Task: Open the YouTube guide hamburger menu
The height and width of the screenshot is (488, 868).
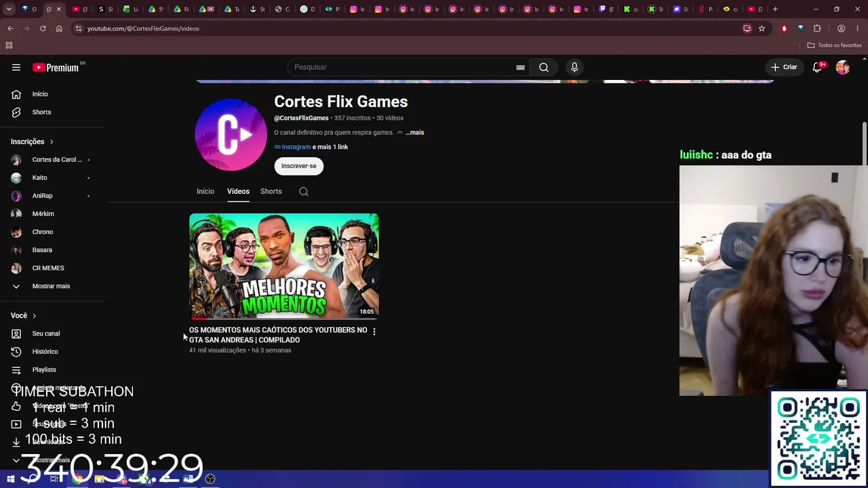Action: pos(16,67)
